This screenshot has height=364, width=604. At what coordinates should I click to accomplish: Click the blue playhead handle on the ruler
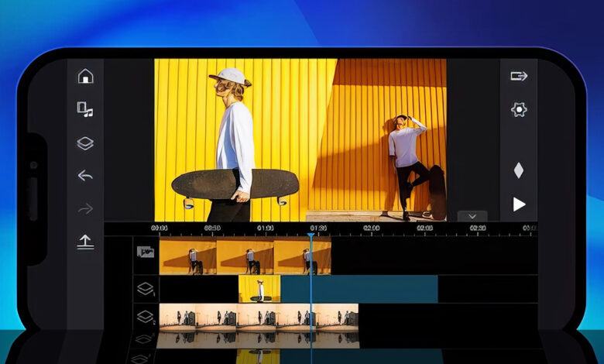coord(311,233)
